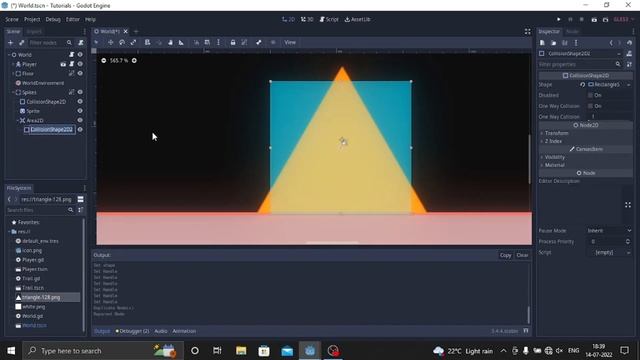Zoom out with the minus button
Image resolution: width=640 pixels, height=360 pixels.
(104, 60)
